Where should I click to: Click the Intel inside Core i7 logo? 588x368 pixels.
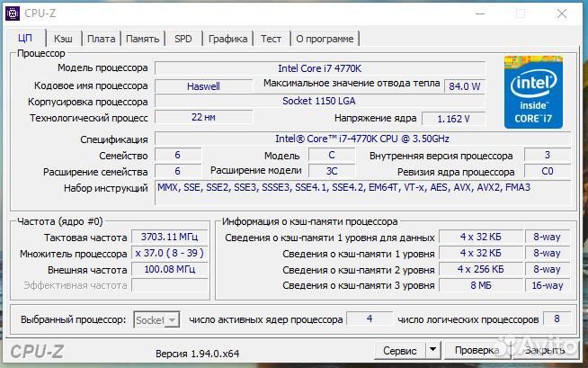click(x=533, y=93)
